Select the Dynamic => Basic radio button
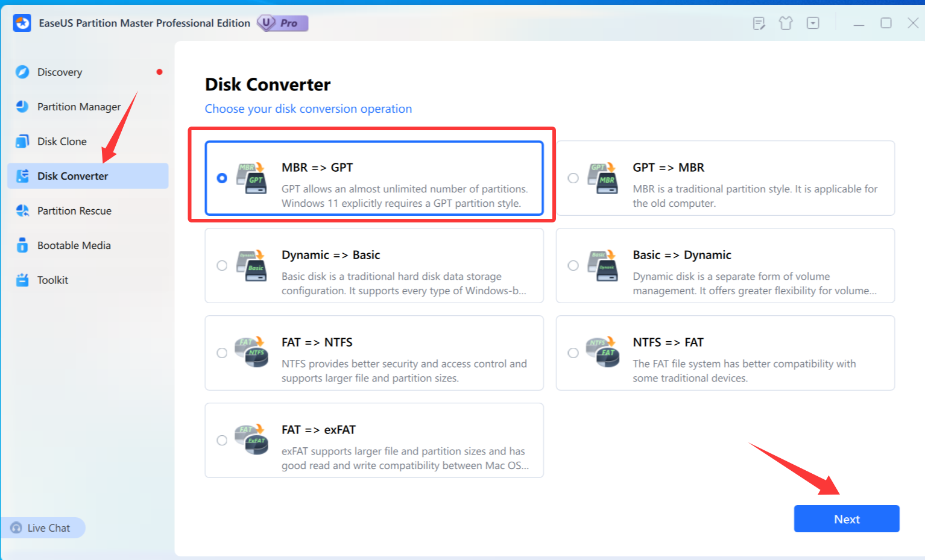This screenshot has height=560, width=925. tap(222, 266)
